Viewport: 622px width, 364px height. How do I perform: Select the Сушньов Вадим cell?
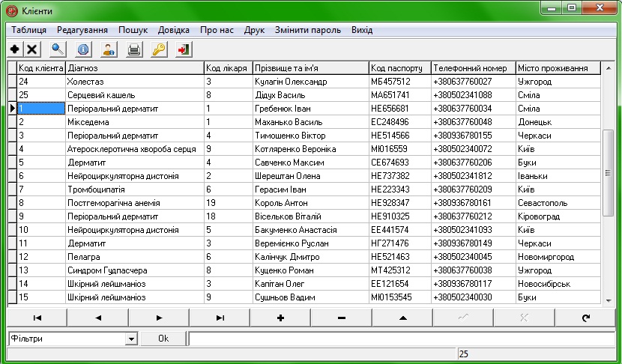click(311, 297)
